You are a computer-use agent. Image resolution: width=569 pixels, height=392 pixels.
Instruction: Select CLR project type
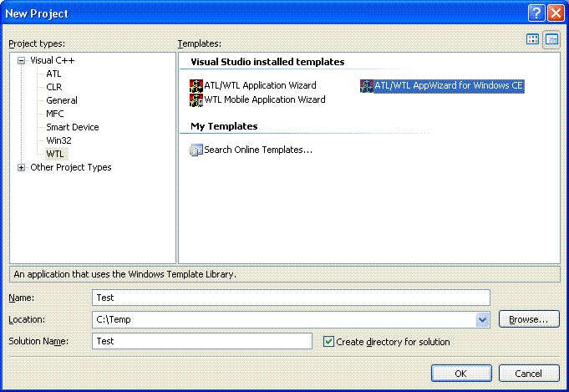coord(54,87)
